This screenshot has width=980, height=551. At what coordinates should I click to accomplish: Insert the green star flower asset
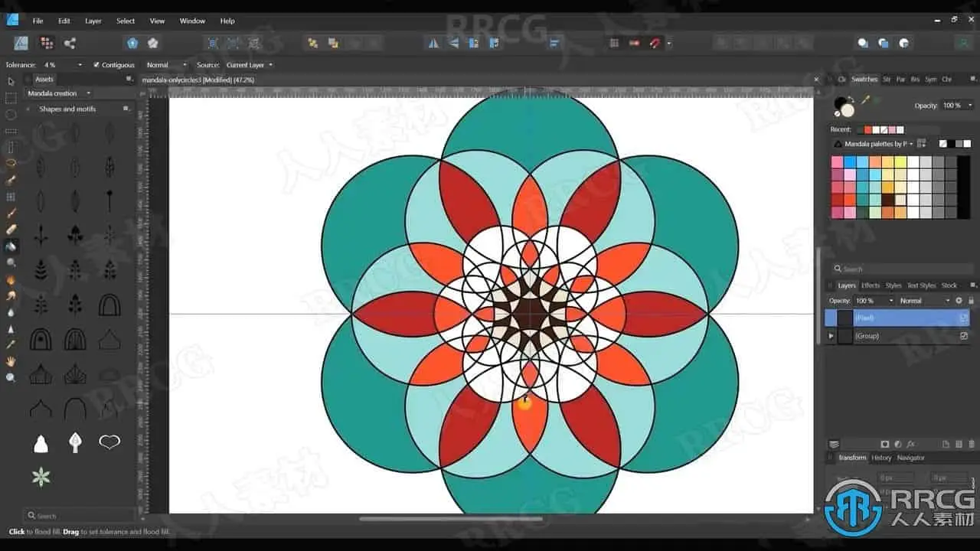pyautogui.click(x=41, y=477)
